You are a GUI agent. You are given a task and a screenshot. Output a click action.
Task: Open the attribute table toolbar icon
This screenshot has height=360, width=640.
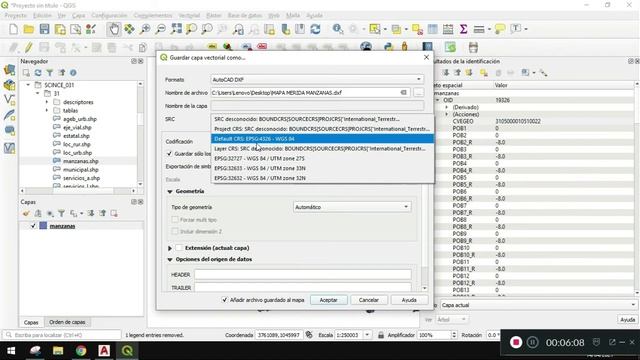(433, 29)
